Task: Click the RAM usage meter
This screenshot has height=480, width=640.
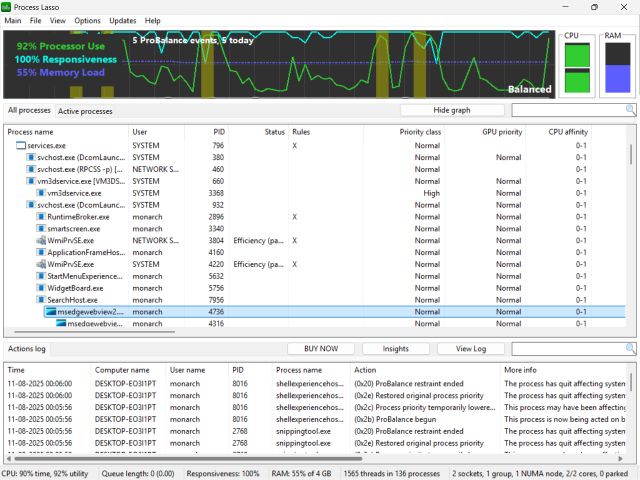Action: [x=617, y=67]
